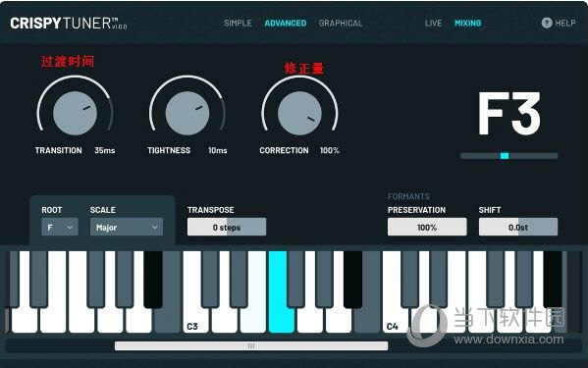Click the keyboard horizontal scrollbar handle
This screenshot has width=588, height=368.
click(x=251, y=345)
